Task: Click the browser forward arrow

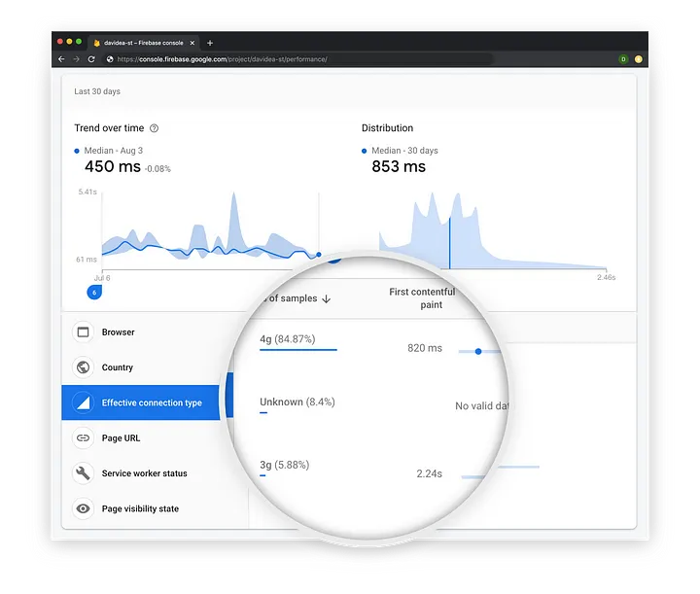Action: tap(77, 59)
